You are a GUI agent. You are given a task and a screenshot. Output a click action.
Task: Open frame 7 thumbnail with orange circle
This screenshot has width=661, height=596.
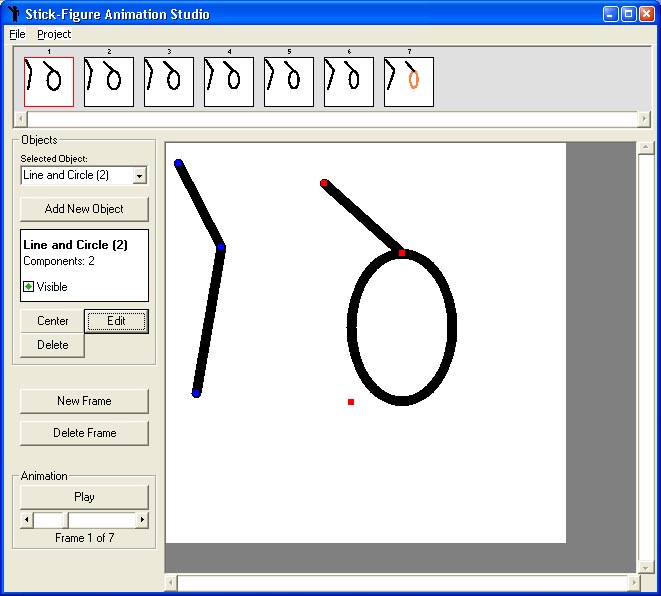(409, 81)
